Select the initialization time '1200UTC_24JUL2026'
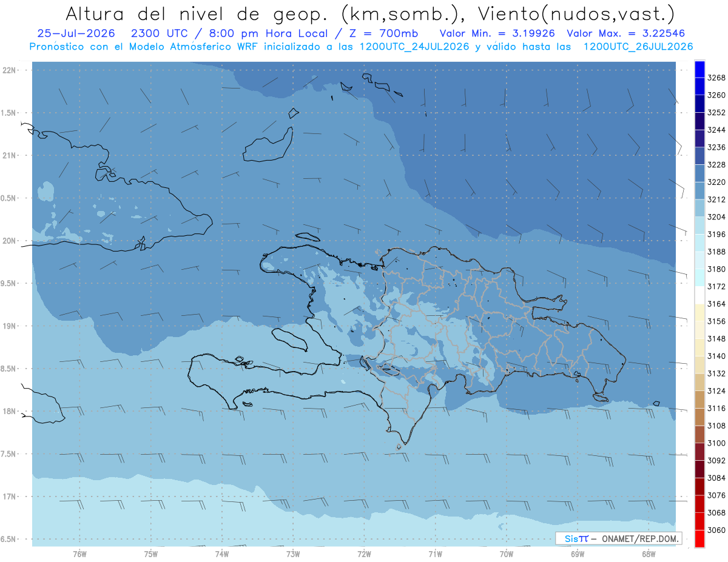This screenshot has height=562, width=728. click(x=414, y=47)
